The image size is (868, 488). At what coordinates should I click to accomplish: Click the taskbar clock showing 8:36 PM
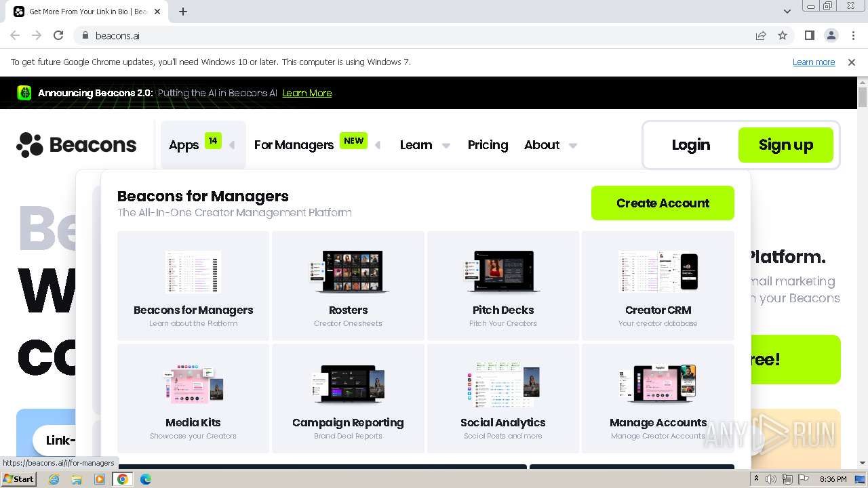coord(833,479)
